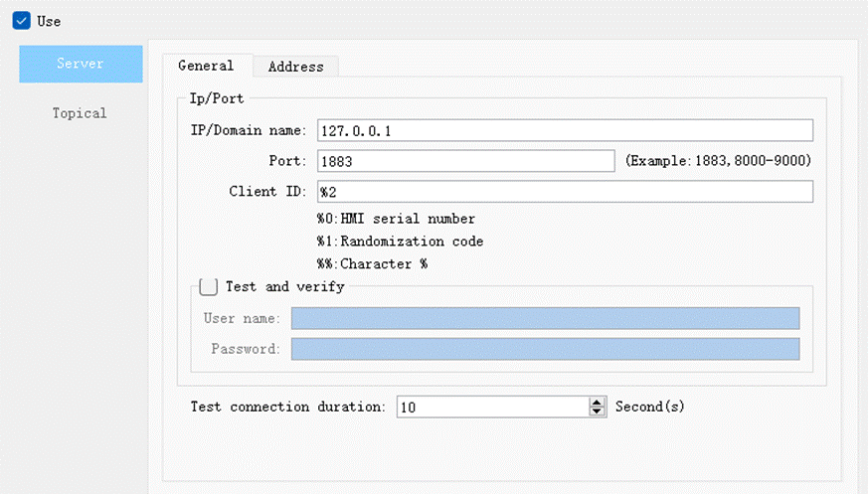
Task: Click the Ip/Port group title
Action: pyautogui.click(x=216, y=98)
